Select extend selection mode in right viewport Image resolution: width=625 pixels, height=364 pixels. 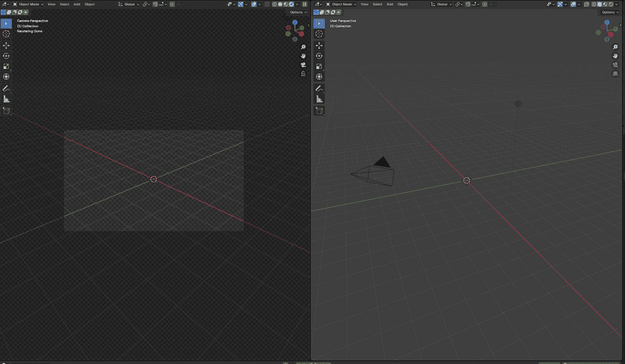(x=322, y=12)
